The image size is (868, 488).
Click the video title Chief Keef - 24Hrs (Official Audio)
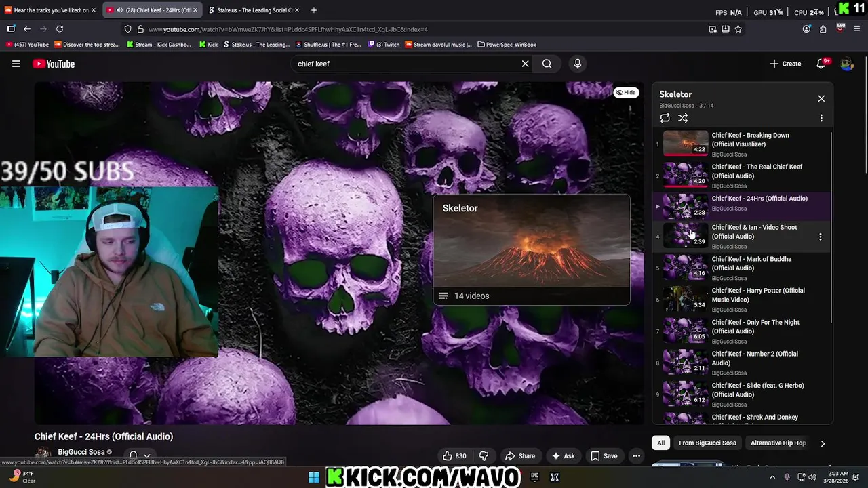104,436
